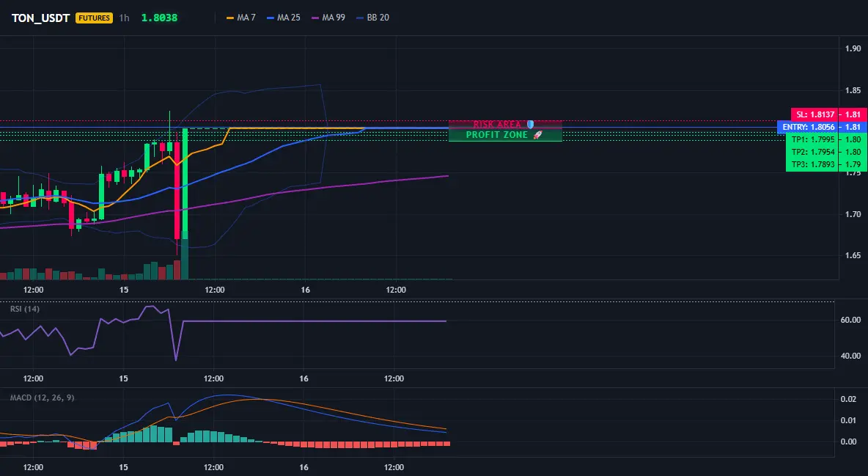This screenshot has width=868, height=476.
Task: Click the rocket icon in PROFIT ZONE
Action: [x=537, y=135]
